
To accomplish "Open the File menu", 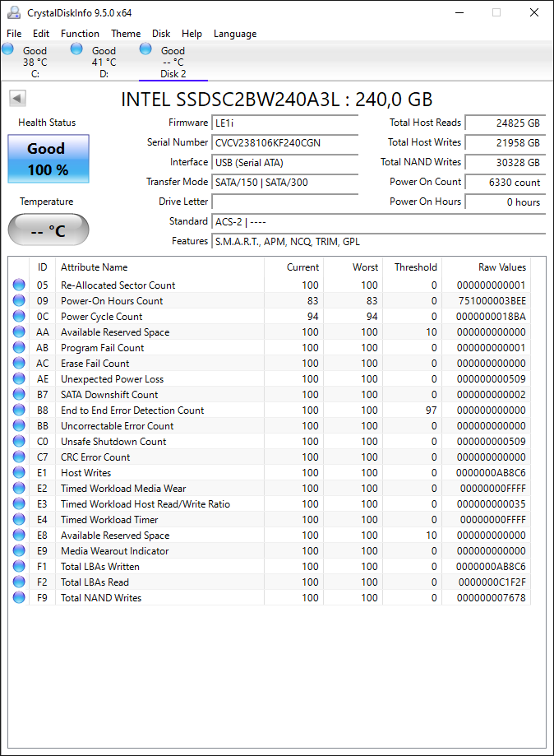I will pyautogui.click(x=14, y=33).
